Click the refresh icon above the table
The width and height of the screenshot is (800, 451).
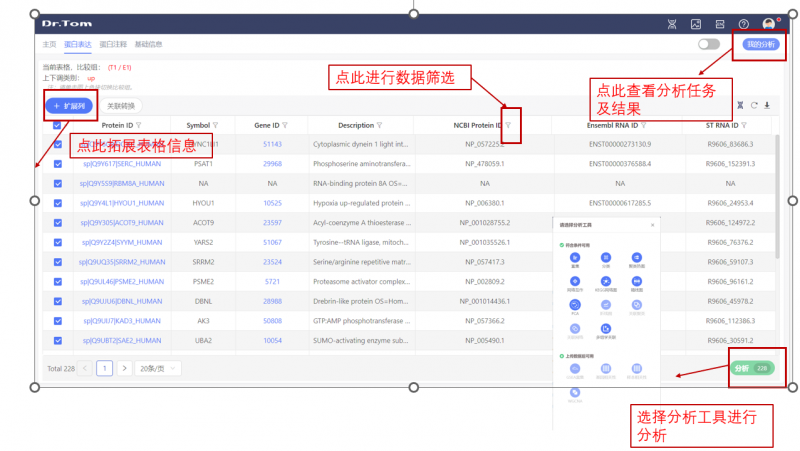[x=753, y=104]
